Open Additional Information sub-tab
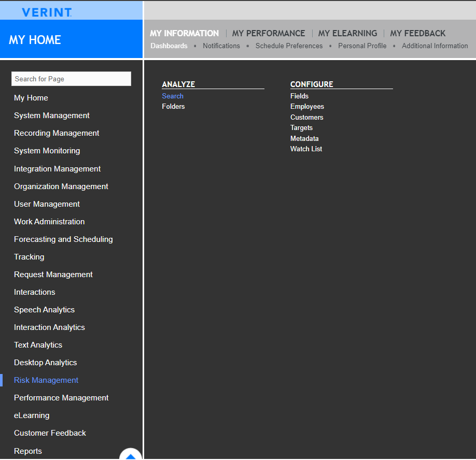The height and width of the screenshot is (460, 476). click(x=435, y=46)
